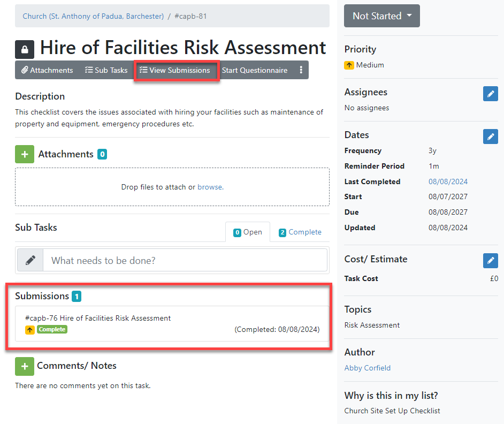Image resolution: width=504 pixels, height=424 pixels.
Task: Start Questionnaire for this risk assessment
Action: pos(254,70)
